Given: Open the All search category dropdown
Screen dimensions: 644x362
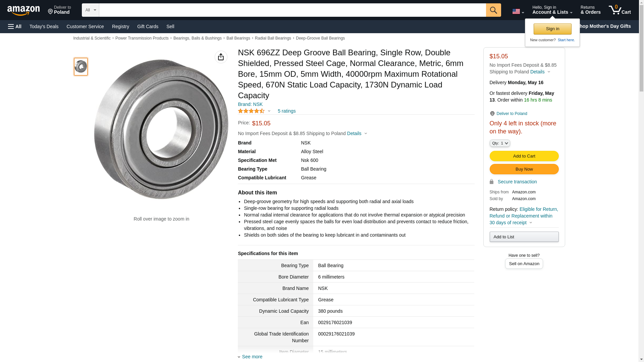Looking at the screenshot, I should [90, 10].
